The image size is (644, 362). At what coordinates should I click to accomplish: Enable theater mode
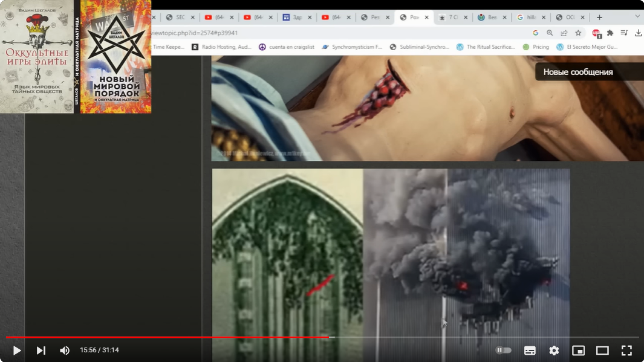coord(602,350)
